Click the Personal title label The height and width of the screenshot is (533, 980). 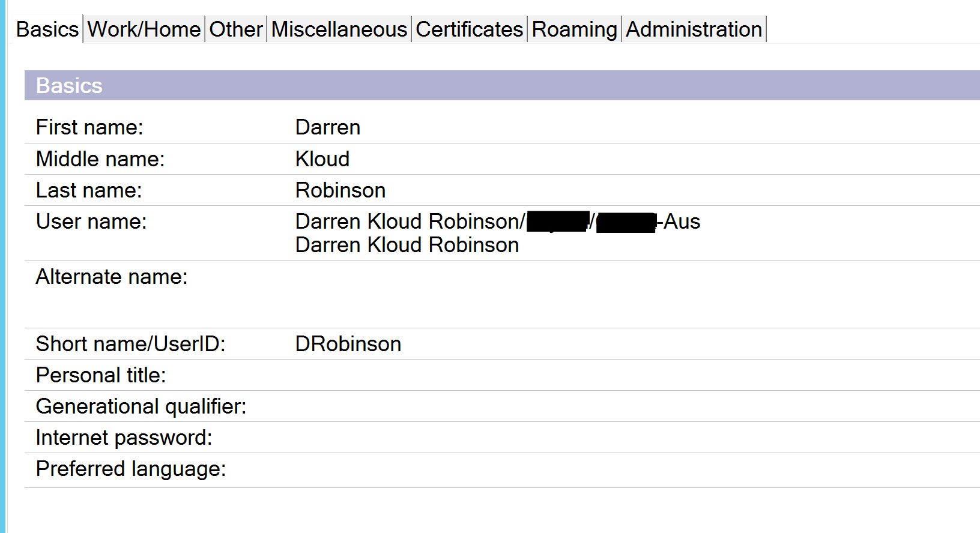coord(101,375)
